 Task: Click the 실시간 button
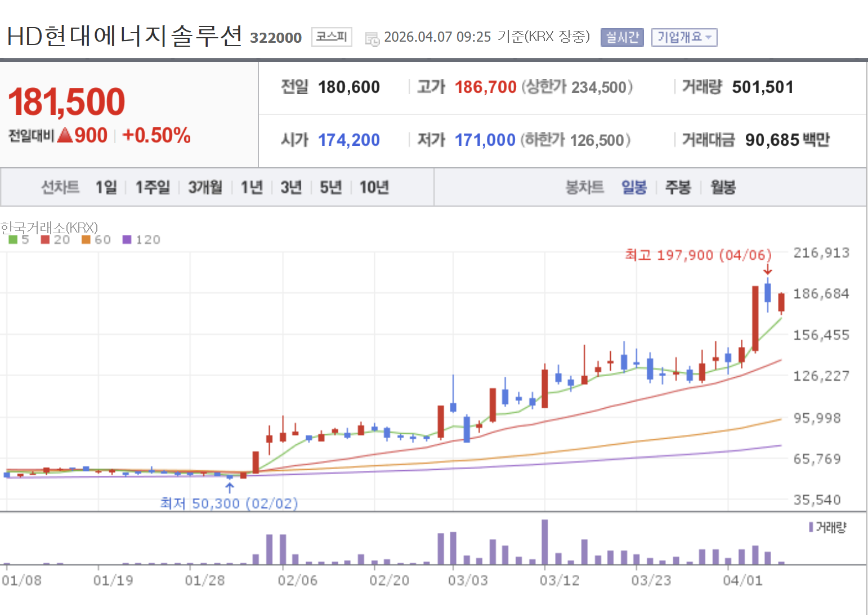point(622,37)
